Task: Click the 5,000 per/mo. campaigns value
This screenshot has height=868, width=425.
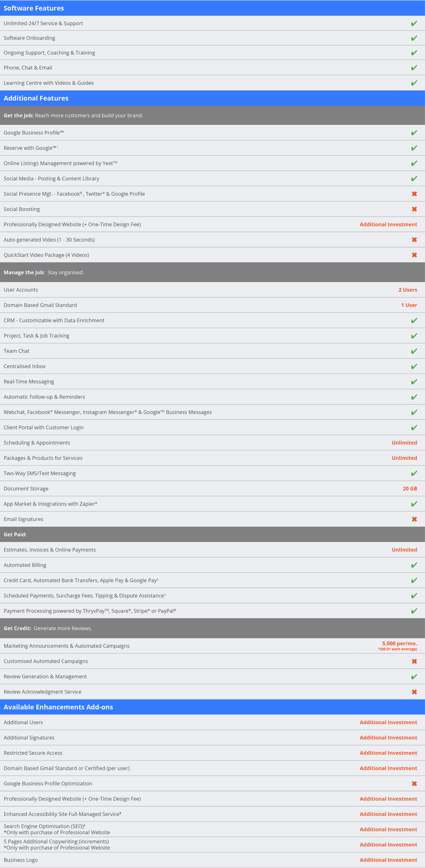Action: 399,644
